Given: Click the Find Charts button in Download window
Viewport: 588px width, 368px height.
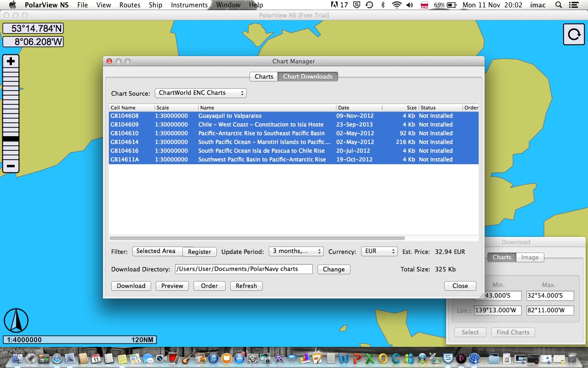Looking at the screenshot, I should [513, 332].
